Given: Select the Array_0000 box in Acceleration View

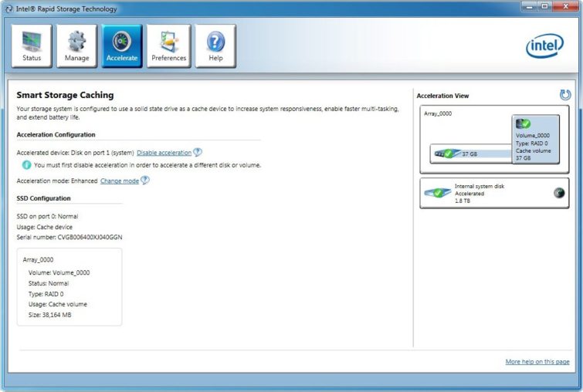Looking at the screenshot, I should (494, 140).
